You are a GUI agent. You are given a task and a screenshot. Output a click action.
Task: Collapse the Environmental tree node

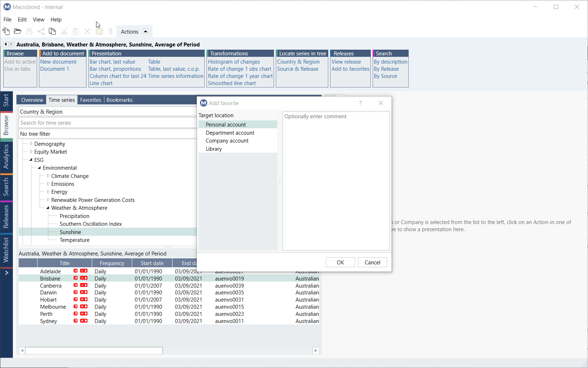pos(39,168)
